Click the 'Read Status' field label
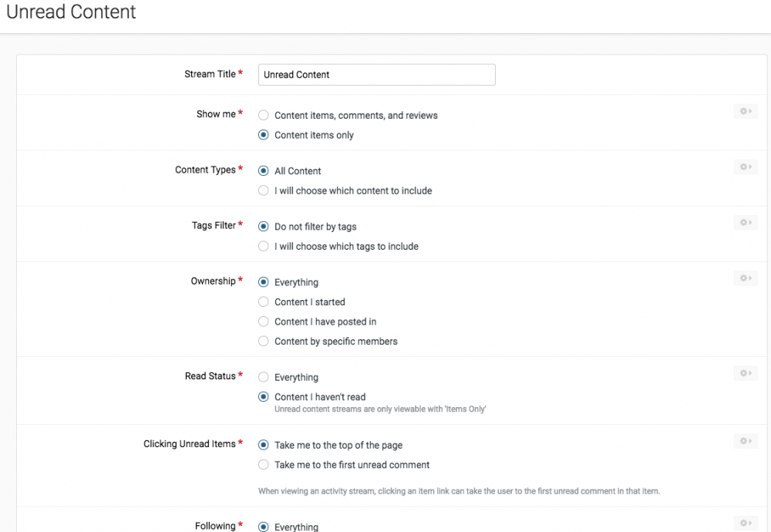The height and width of the screenshot is (532, 771). (210, 375)
